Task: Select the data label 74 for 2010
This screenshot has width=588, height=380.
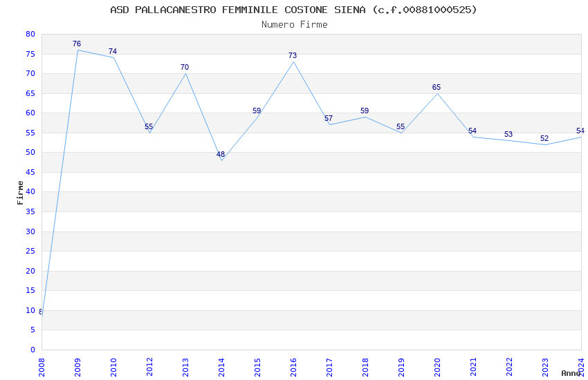Action: [113, 51]
